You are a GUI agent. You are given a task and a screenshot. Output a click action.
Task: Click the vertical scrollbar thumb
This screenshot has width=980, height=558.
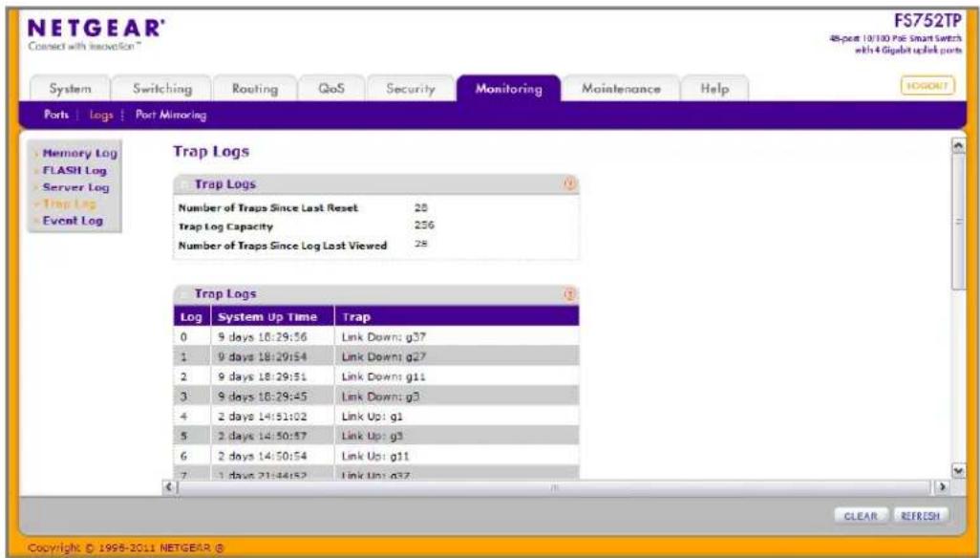[x=957, y=222]
